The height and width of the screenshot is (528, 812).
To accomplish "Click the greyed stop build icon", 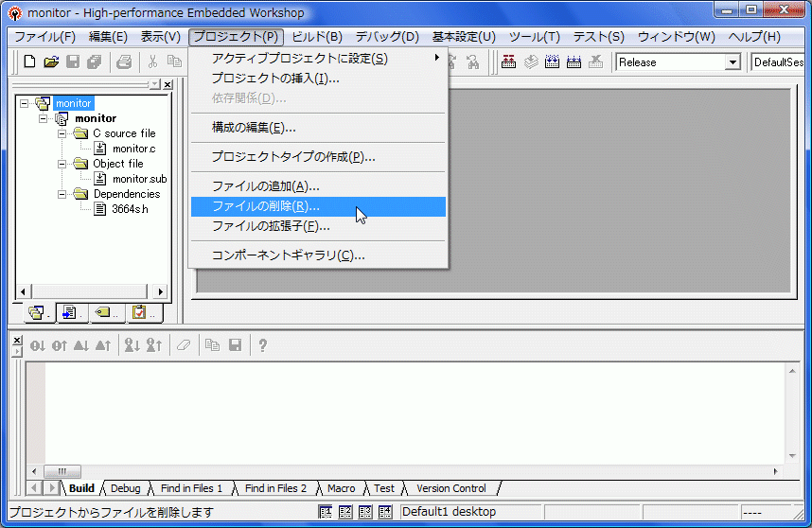I will coord(595,62).
